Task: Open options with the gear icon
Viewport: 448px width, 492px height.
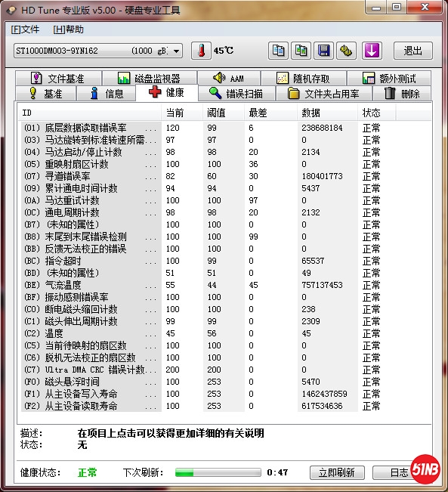Action: [x=346, y=51]
